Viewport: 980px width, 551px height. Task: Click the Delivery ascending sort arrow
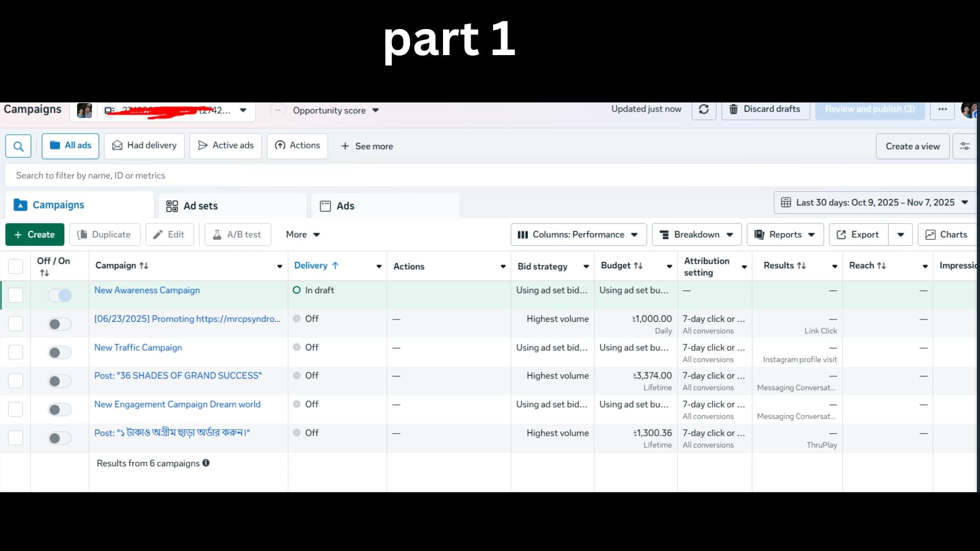[335, 265]
